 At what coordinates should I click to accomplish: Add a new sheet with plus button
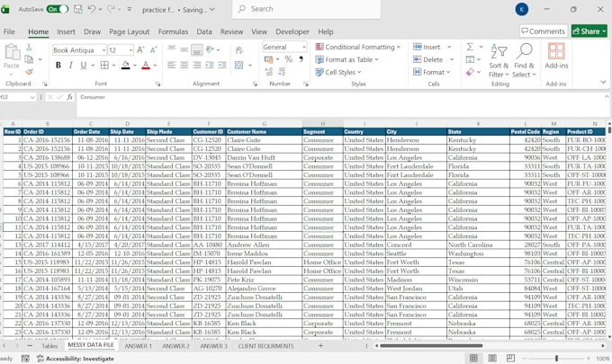(320, 346)
